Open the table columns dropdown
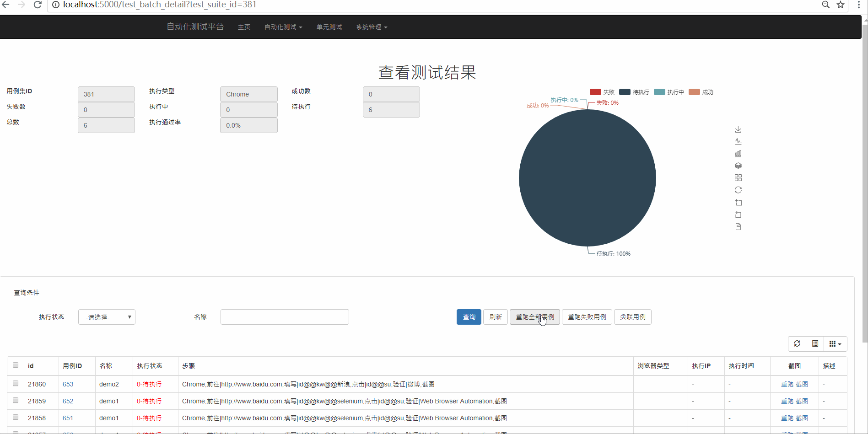868x434 pixels. (x=836, y=344)
